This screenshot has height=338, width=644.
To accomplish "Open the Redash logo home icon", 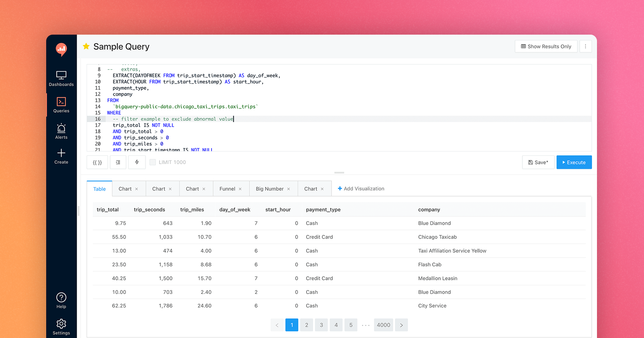I will coord(61,49).
